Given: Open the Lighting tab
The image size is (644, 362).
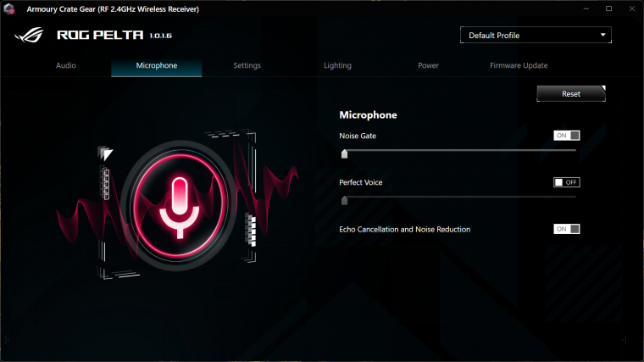Looking at the screenshot, I should pos(337,65).
